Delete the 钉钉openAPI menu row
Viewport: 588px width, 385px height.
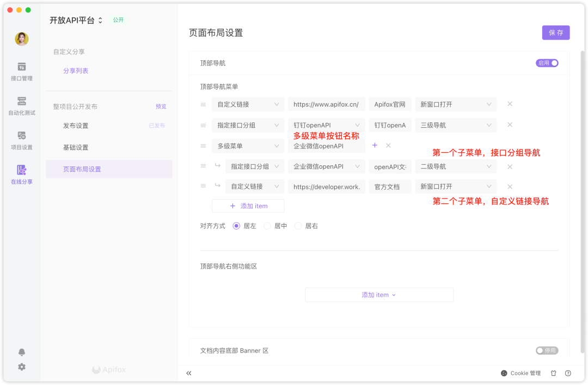tap(510, 125)
